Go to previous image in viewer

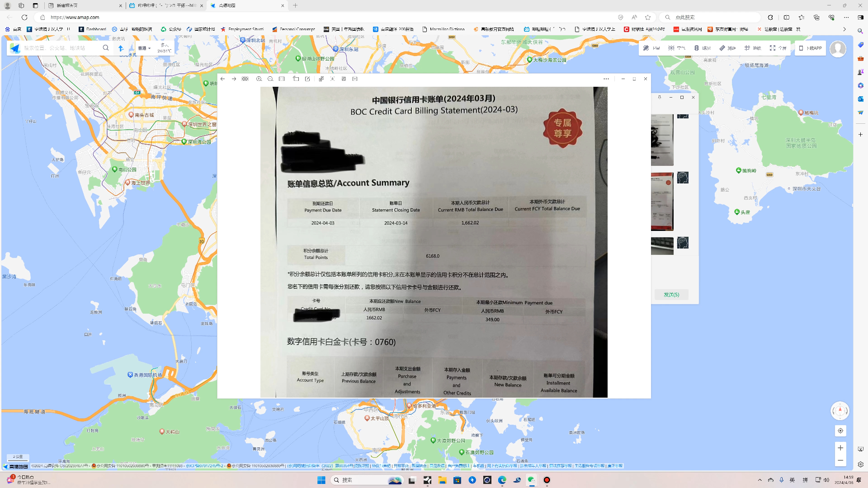point(222,79)
